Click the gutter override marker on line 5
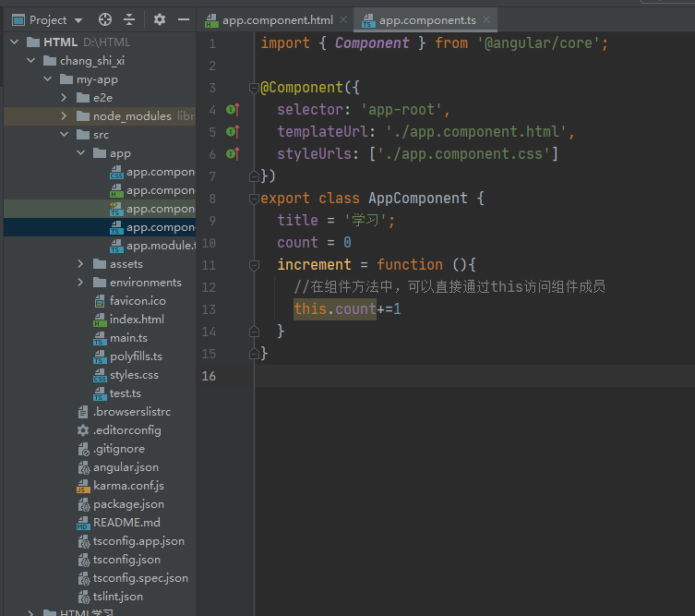The height and width of the screenshot is (616, 695). pyautogui.click(x=234, y=131)
